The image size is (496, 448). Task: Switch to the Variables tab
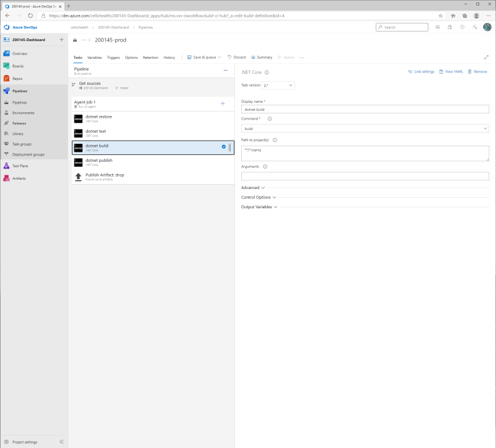coord(94,58)
